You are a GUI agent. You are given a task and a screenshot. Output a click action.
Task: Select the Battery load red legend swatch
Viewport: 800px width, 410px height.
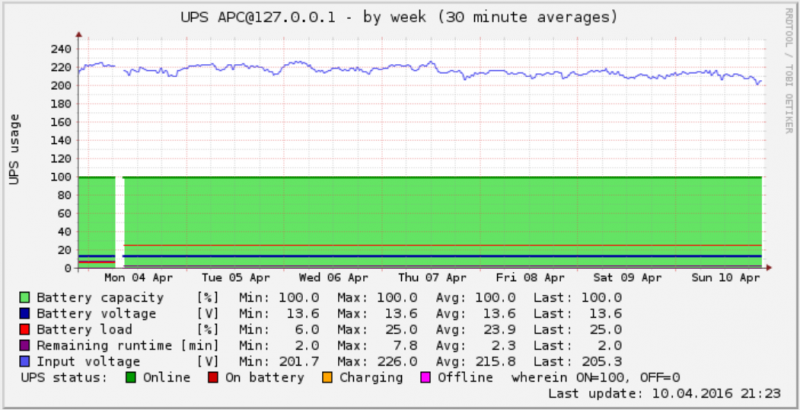coord(25,329)
